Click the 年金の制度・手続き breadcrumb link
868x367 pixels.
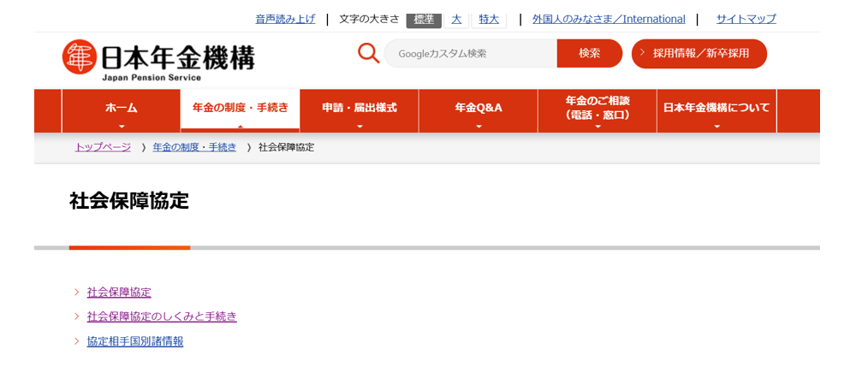point(194,147)
